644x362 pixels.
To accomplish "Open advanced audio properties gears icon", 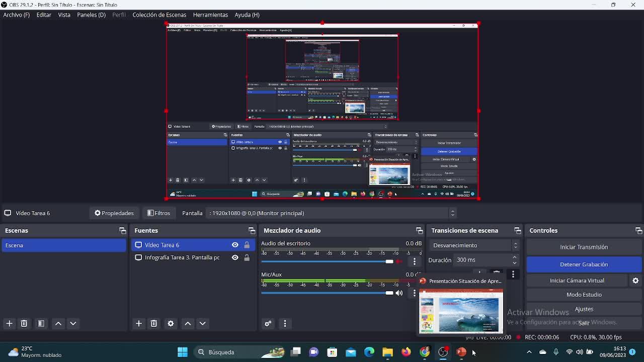I will pos(268,324).
